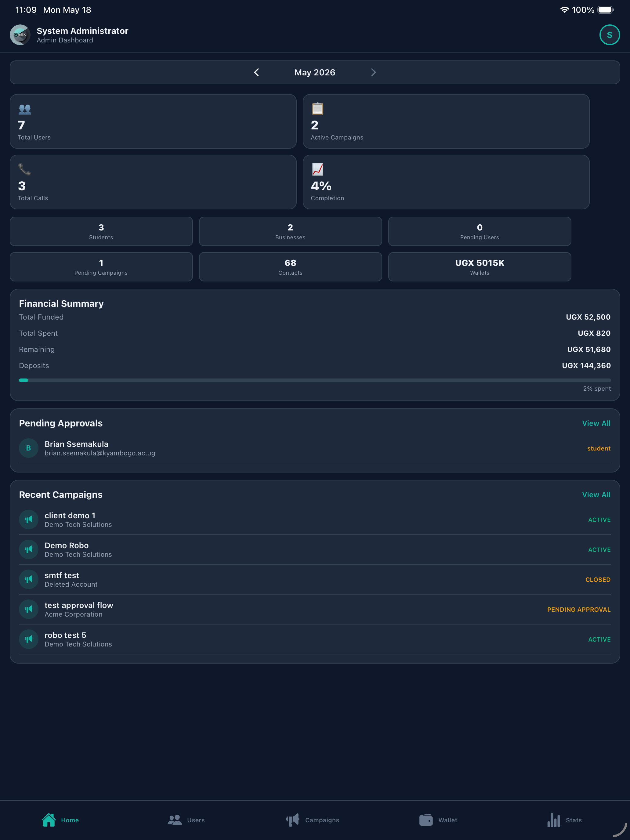This screenshot has height=840, width=630.
Task: Click the Total Funded UGX 52,500 value
Action: 588,317
